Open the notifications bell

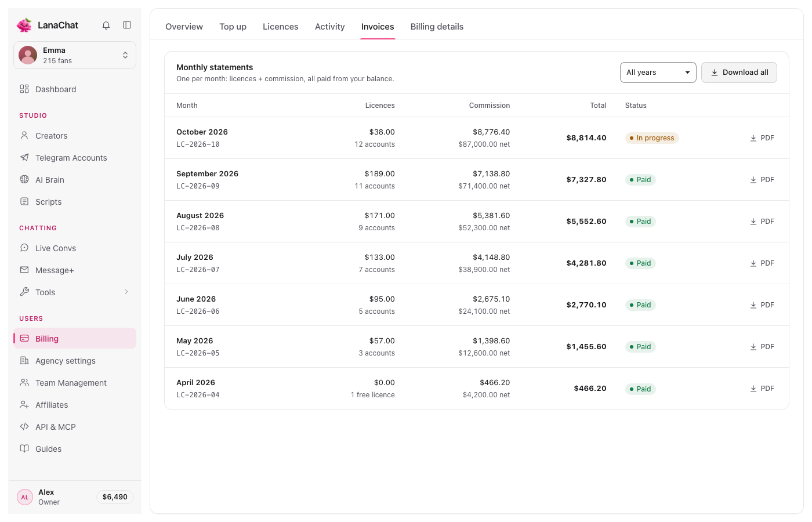tap(106, 26)
